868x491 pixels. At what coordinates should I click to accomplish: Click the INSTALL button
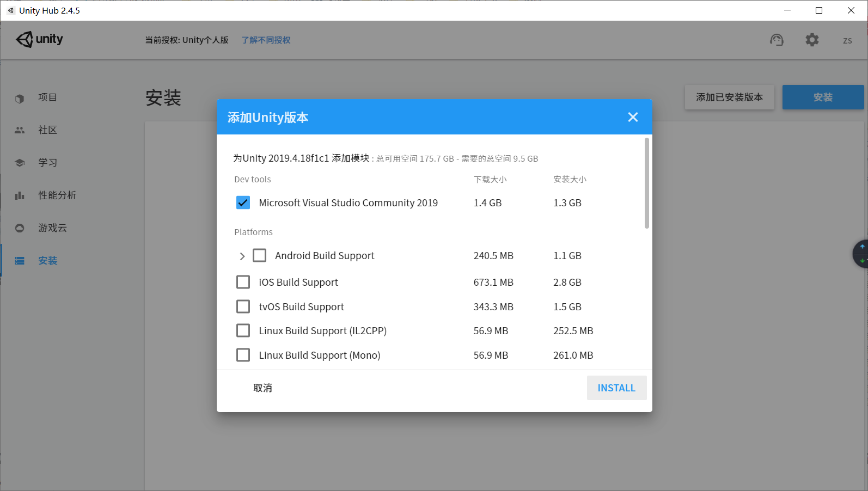click(x=616, y=388)
